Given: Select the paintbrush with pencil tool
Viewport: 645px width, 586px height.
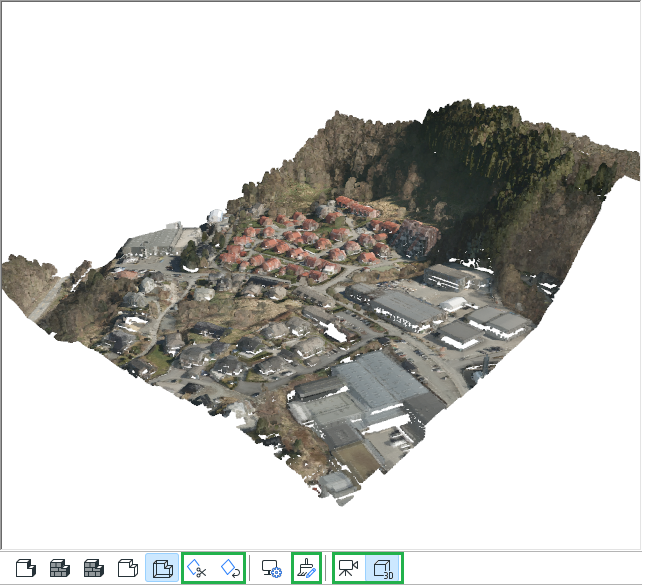Looking at the screenshot, I should (307, 569).
